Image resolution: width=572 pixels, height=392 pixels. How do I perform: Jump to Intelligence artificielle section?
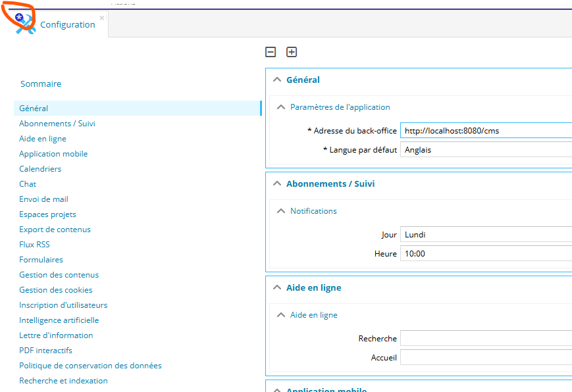[x=59, y=320]
